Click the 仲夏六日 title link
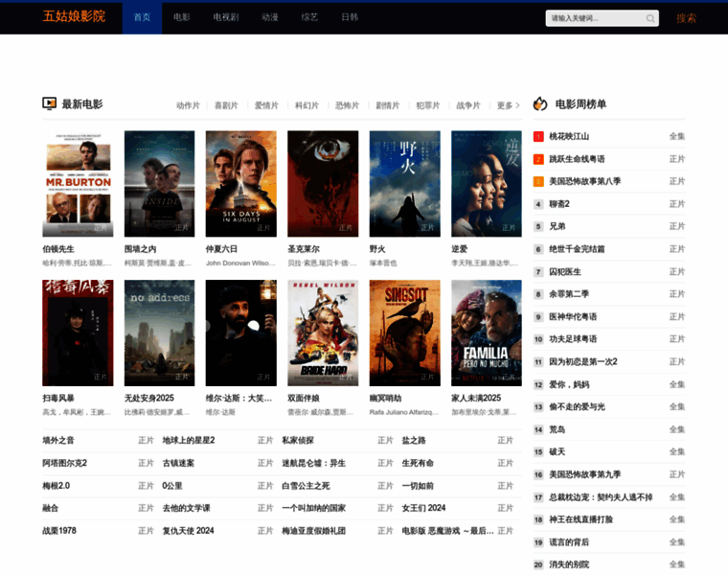 [221, 249]
